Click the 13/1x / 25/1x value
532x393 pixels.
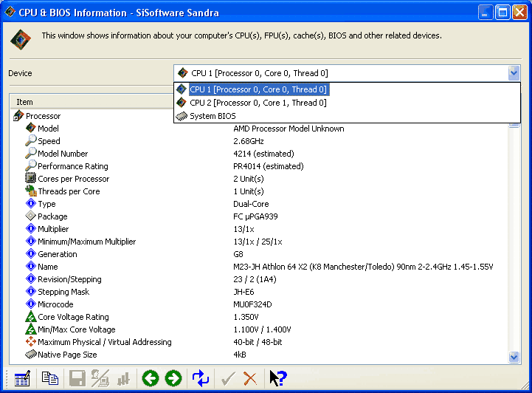coord(258,242)
